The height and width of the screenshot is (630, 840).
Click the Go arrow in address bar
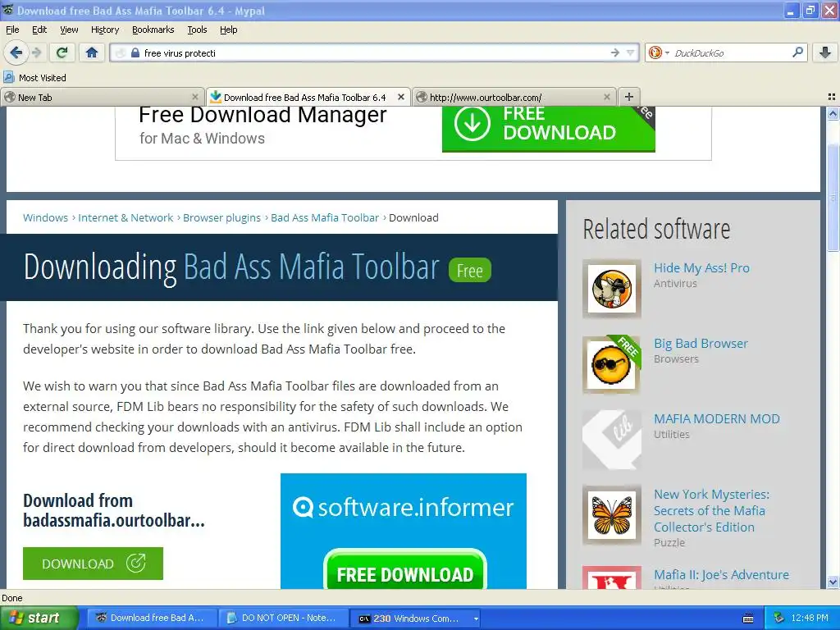615,52
